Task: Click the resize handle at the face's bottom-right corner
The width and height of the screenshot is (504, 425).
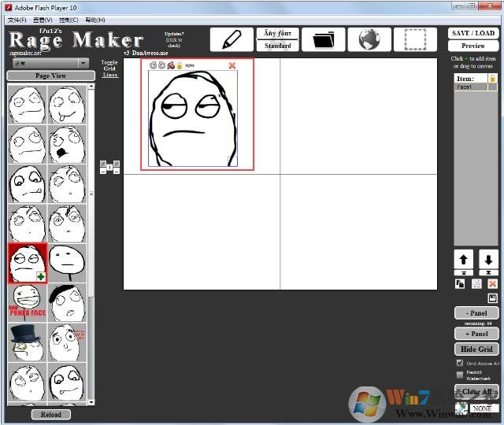Action: tap(233, 161)
